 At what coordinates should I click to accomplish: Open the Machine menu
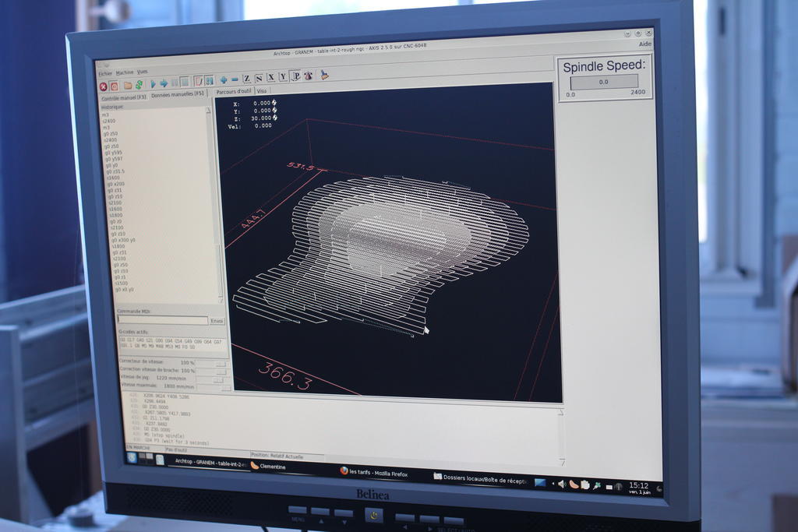pyautogui.click(x=125, y=72)
